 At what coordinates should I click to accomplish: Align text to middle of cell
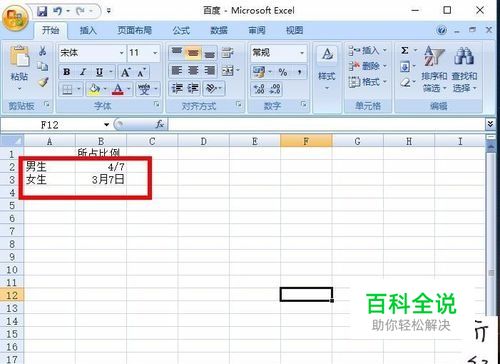coord(193,53)
